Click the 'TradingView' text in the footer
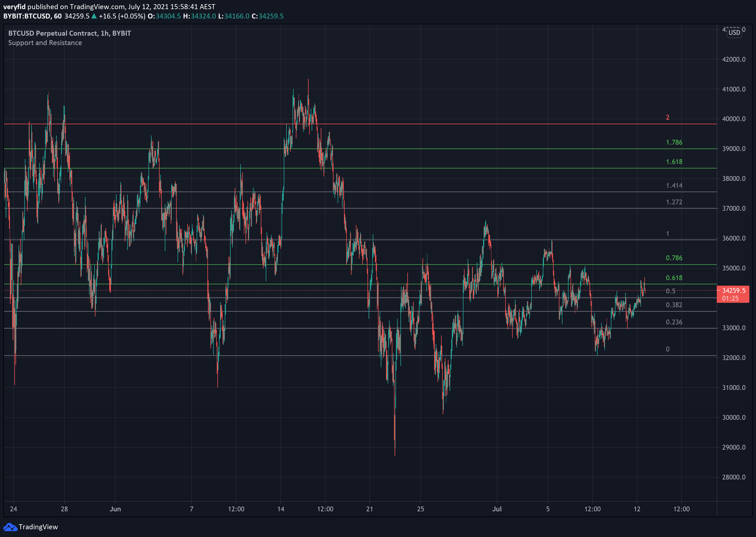756x537 pixels. (38, 527)
